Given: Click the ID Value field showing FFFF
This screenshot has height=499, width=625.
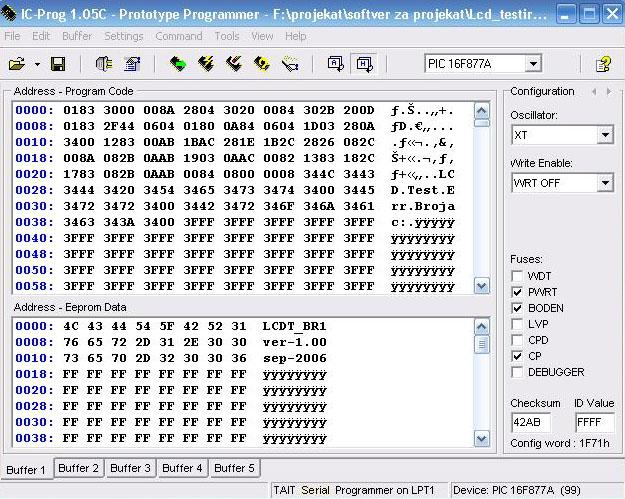Looking at the screenshot, I should tap(594, 422).
